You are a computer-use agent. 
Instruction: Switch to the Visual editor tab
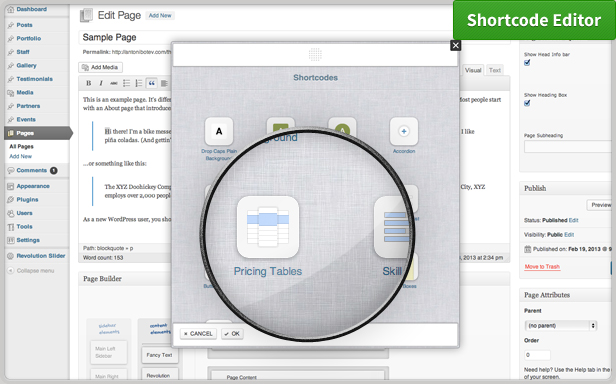click(x=473, y=70)
